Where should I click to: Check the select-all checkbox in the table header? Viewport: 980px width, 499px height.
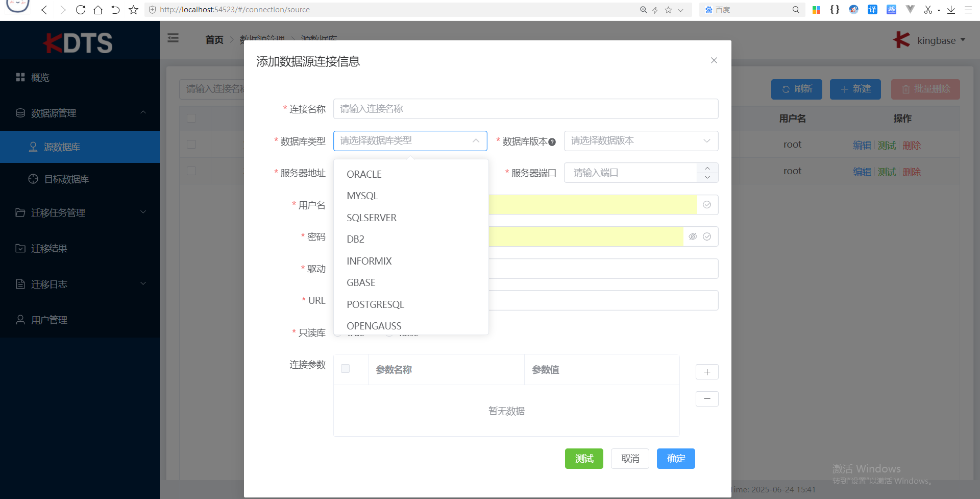pos(191,118)
